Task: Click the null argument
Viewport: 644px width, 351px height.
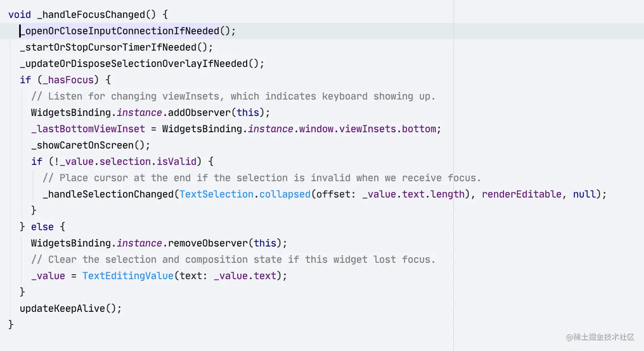Action: tap(584, 194)
